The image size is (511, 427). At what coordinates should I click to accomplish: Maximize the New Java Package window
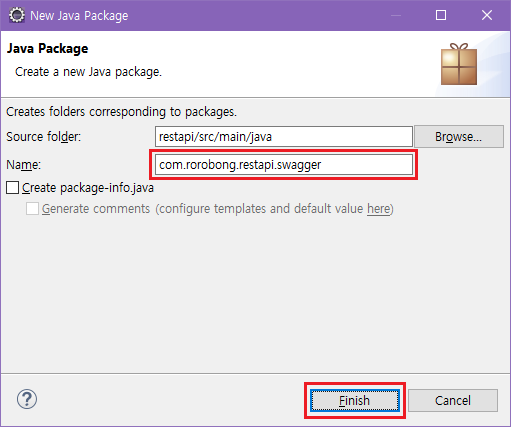[x=441, y=15]
